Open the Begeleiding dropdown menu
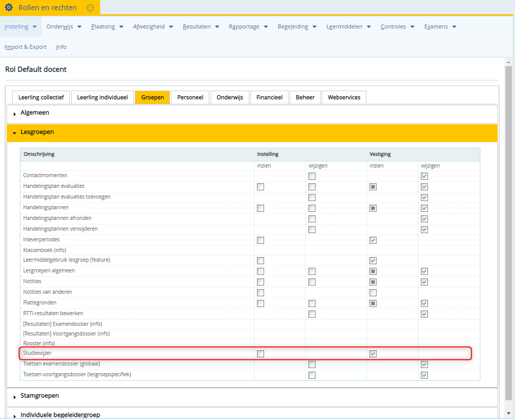 pyautogui.click(x=297, y=26)
